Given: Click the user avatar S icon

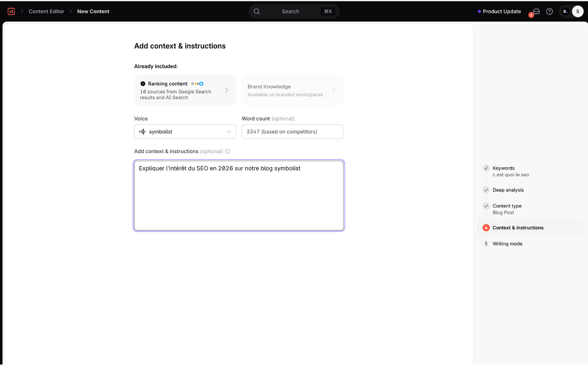Looking at the screenshot, I should pos(577,12).
